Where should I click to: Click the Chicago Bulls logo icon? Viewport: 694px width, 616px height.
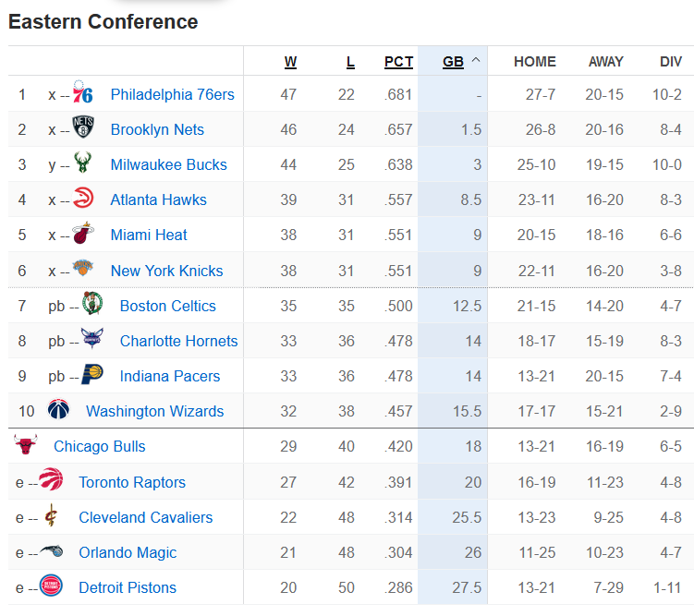(x=26, y=444)
